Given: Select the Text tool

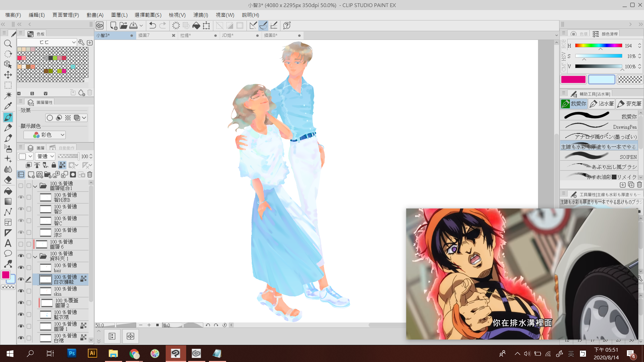Looking at the screenshot, I should [8, 243].
